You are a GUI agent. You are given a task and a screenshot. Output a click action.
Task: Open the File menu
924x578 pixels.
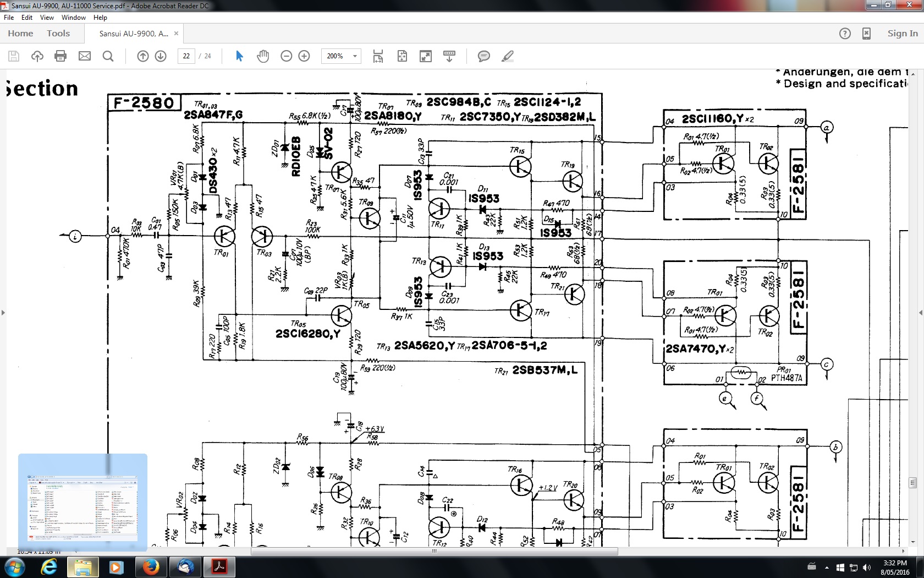pos(9,18)
